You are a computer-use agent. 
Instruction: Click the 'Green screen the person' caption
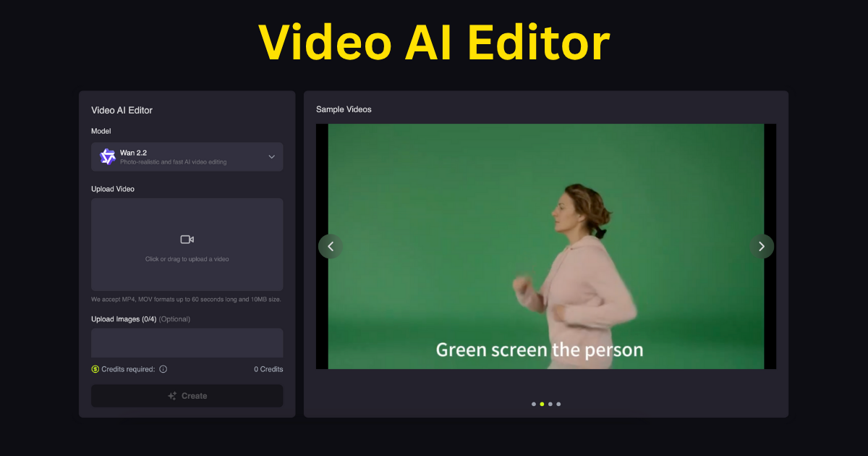539,350
